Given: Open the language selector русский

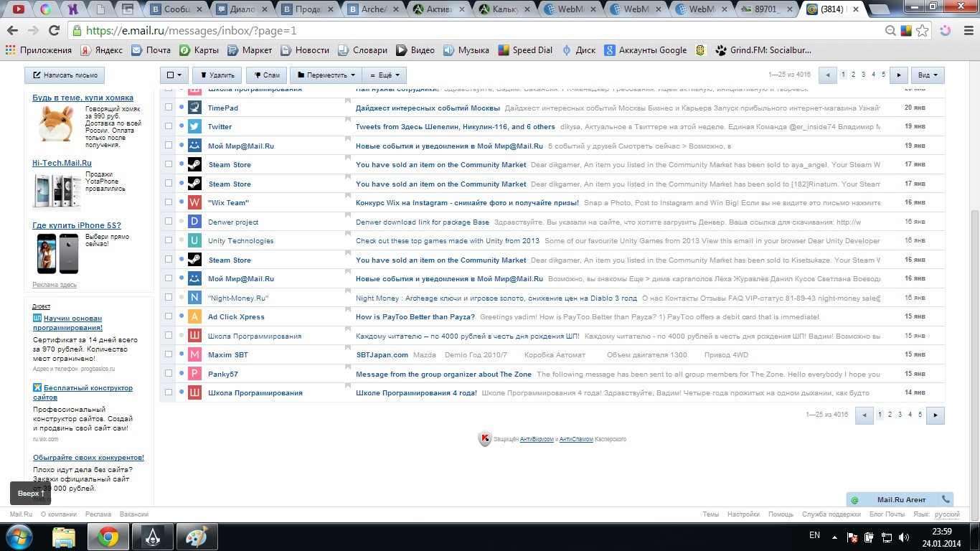Looking at the screenshot, I should pyautogui.click(x=947, y=514).
